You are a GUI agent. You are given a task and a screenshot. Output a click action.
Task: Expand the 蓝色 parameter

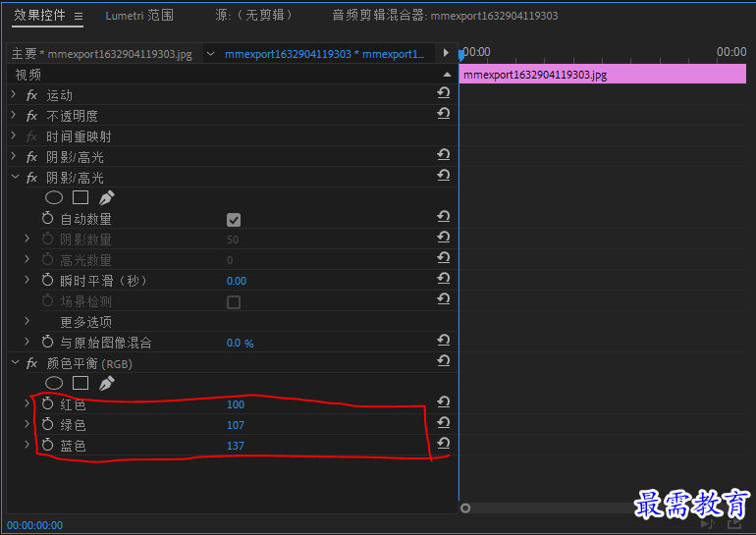point(27,445)
